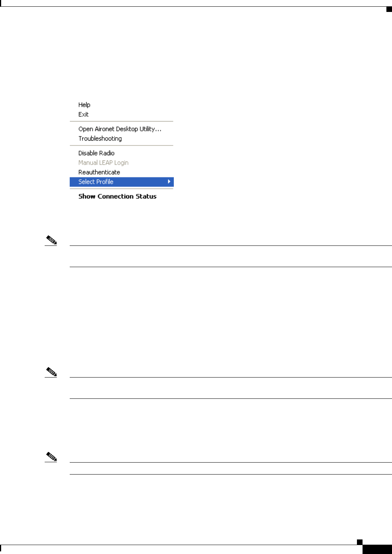This screenshot has width=392, height=554.
Task: Click the separator line below Troubleshooting
Action: (x=122, y=145)
